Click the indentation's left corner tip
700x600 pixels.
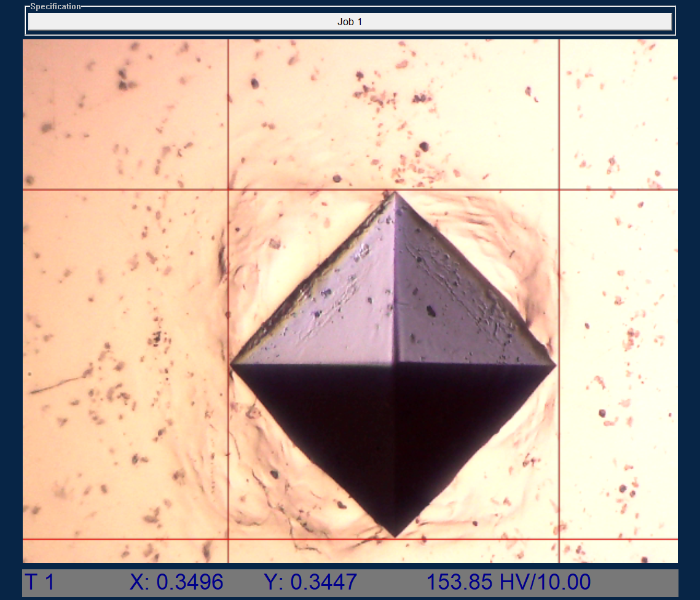pyautogui.click(x=231, y=365)
